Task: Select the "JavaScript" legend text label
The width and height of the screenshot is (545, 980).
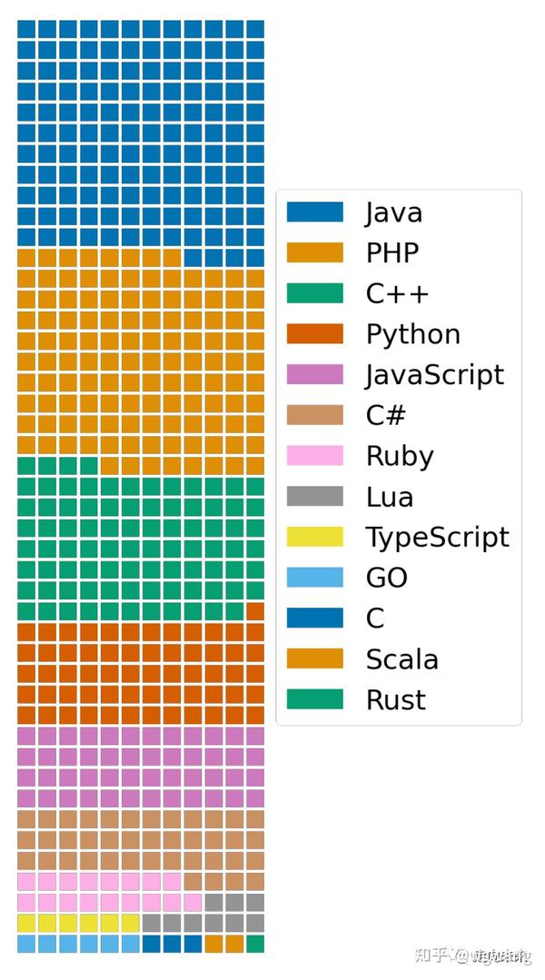Action: tap(434, 374)
